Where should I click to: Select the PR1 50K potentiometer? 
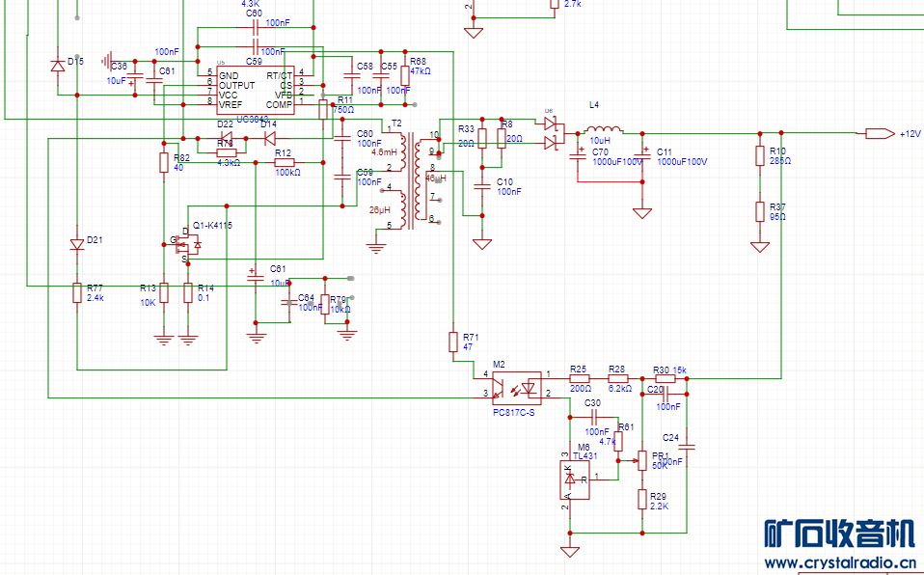click(x=641, y=461)
